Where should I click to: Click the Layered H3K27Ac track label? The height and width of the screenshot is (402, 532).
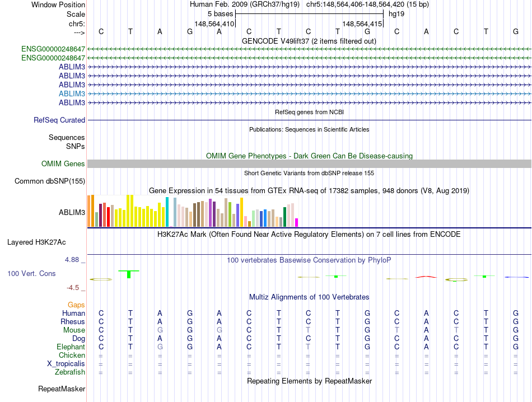36,242
